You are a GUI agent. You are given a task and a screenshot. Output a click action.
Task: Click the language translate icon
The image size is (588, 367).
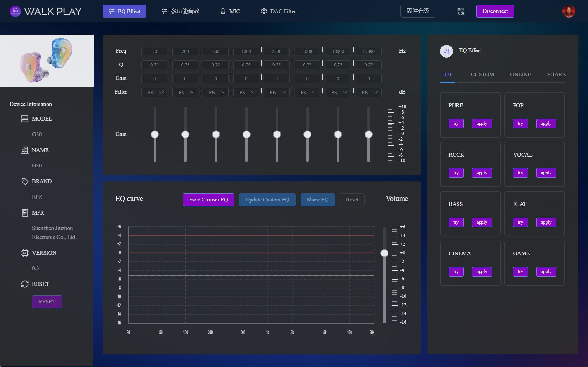coord(461,12)
